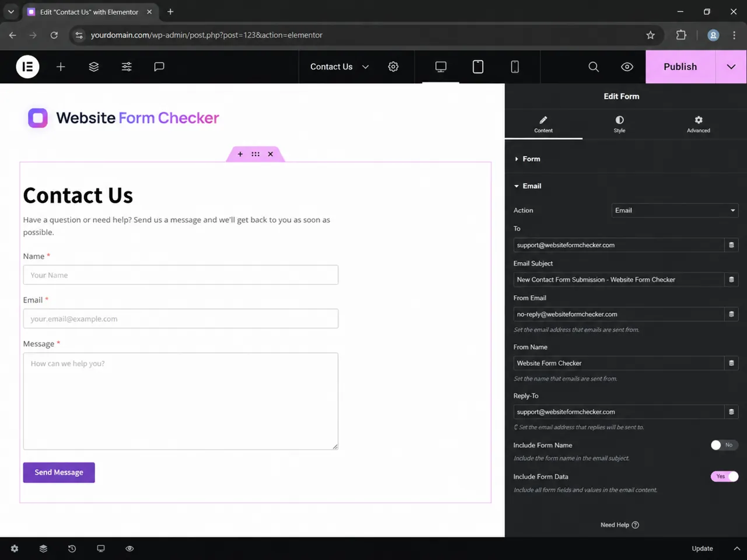This screenshot has width=747, height=560.
Task: Open browser profile avatar icon
Action: pyautogui.click(x=713, y=35)
